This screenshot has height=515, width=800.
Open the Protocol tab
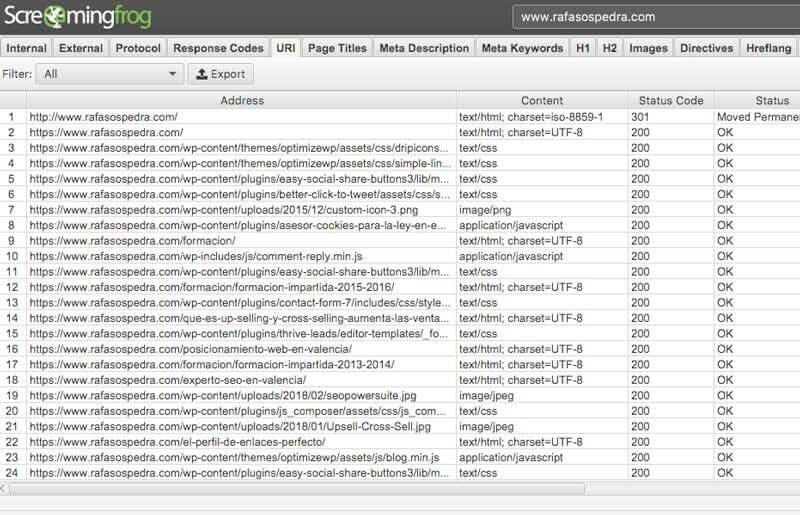click(138, 48)
